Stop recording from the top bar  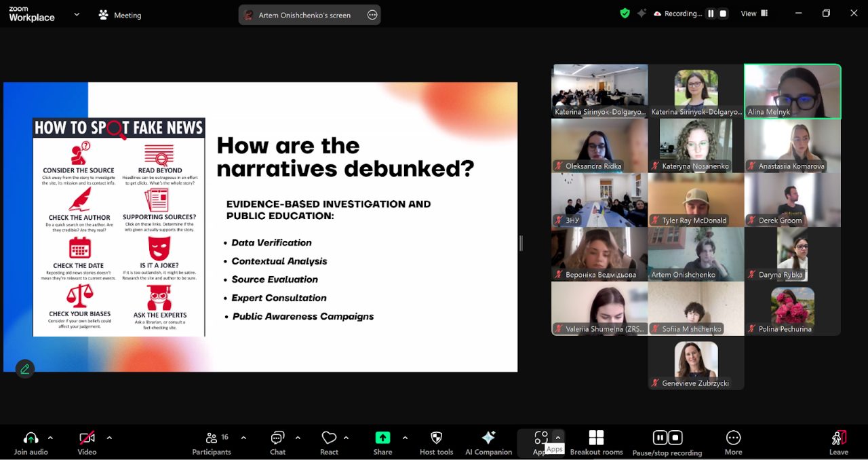click(723, 14)
